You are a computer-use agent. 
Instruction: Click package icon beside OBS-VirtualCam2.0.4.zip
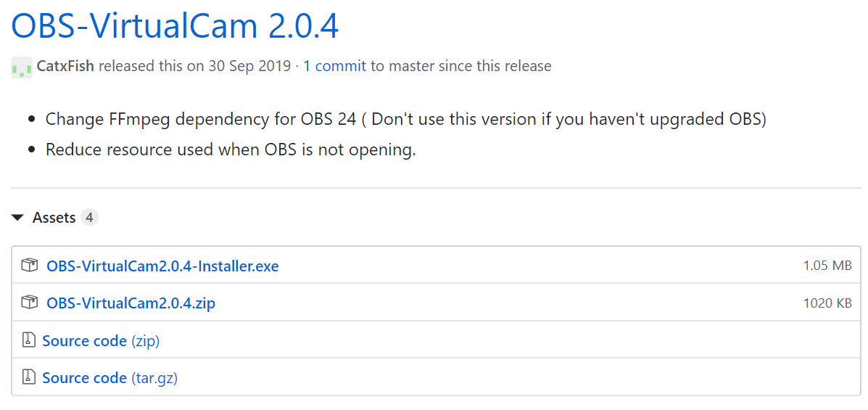tap(29, 303)
